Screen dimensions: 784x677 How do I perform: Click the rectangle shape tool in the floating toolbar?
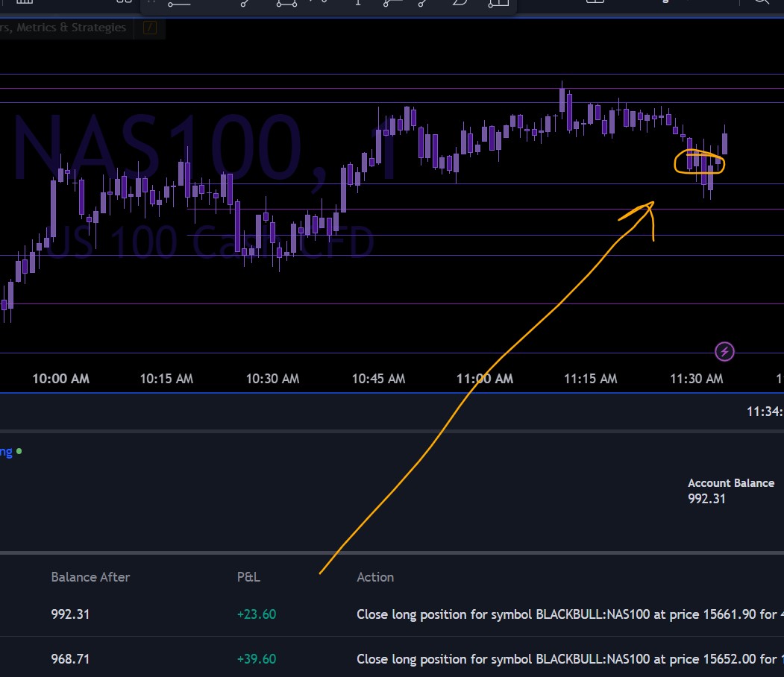[x=286, y=3]
